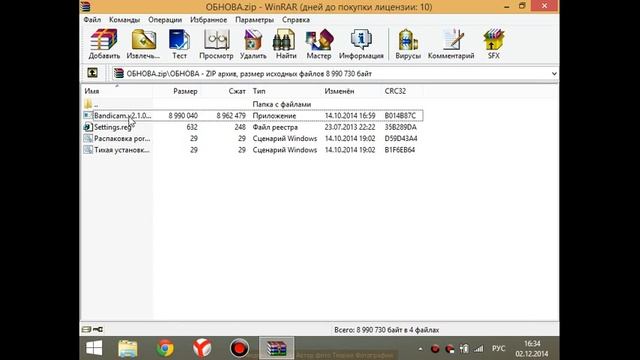The image size is (640, 360).
Task: Open the Просмотр (View) tool
Action: (x=216, y=44)
